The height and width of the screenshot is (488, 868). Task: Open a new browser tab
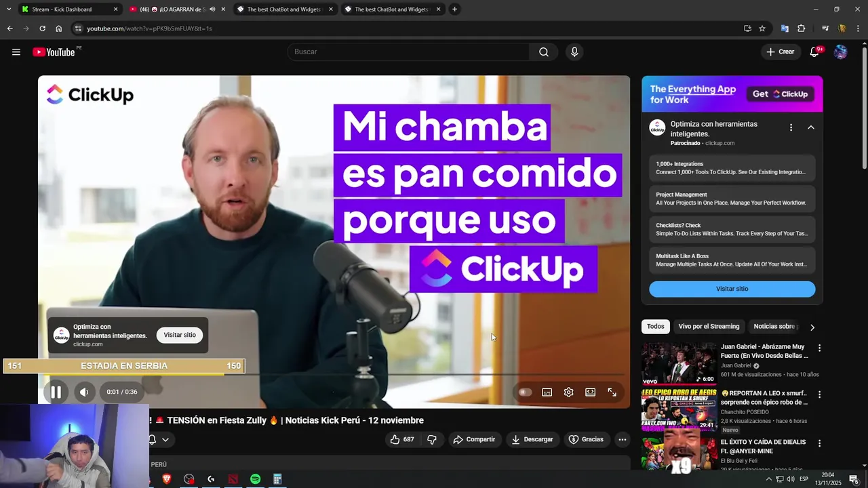click(455, 9)
